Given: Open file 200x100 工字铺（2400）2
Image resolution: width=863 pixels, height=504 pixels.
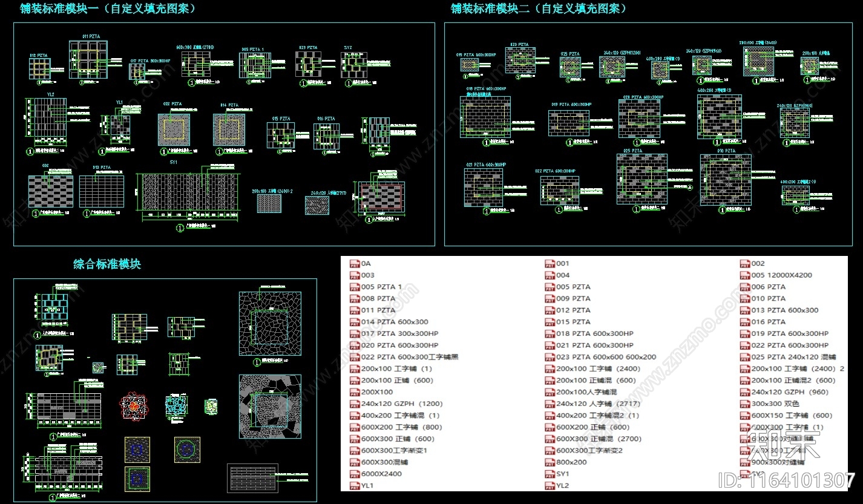Looking at the screenshot, I should [x=793, y=368].
